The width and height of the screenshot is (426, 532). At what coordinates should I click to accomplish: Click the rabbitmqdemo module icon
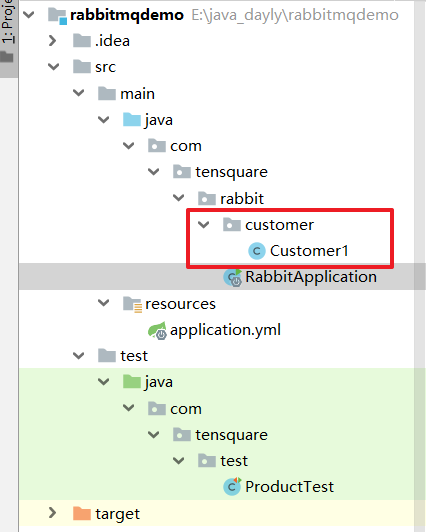[x=57, y=16]
